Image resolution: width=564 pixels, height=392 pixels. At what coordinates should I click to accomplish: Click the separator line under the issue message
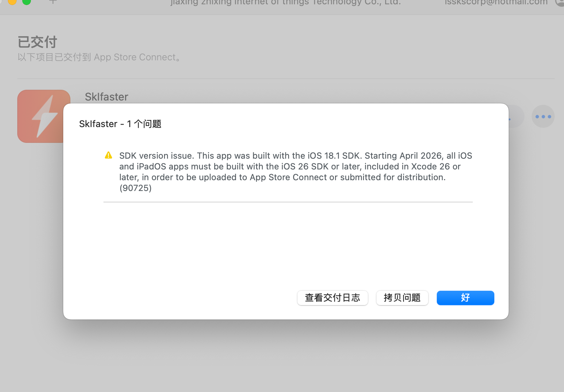pos(288,202)
